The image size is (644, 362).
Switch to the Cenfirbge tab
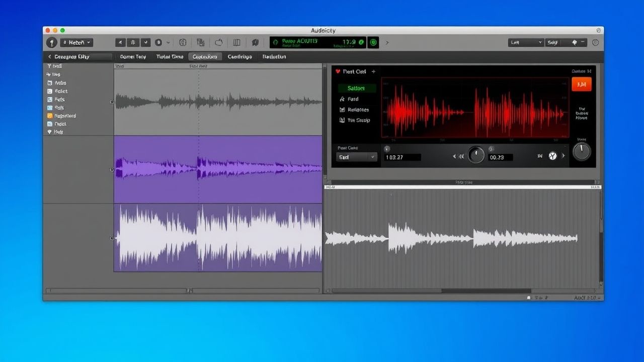239,57
